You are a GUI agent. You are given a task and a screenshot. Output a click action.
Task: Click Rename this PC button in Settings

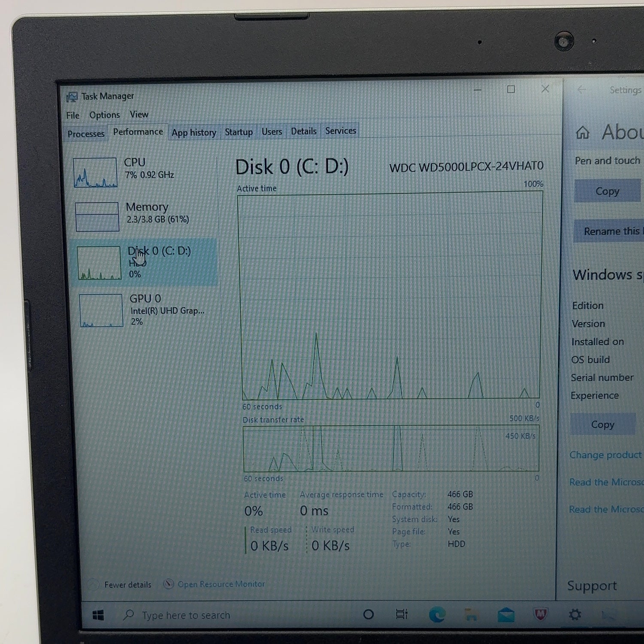tap(609, 231)
